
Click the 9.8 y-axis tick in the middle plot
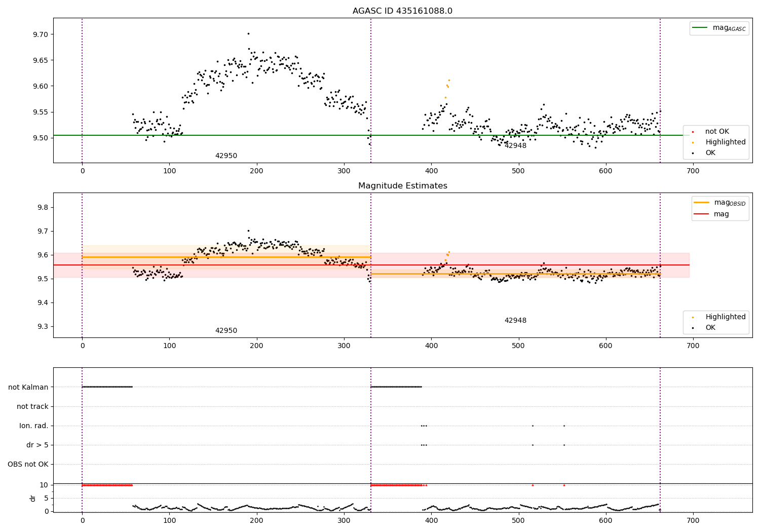(x=43, y=208)
